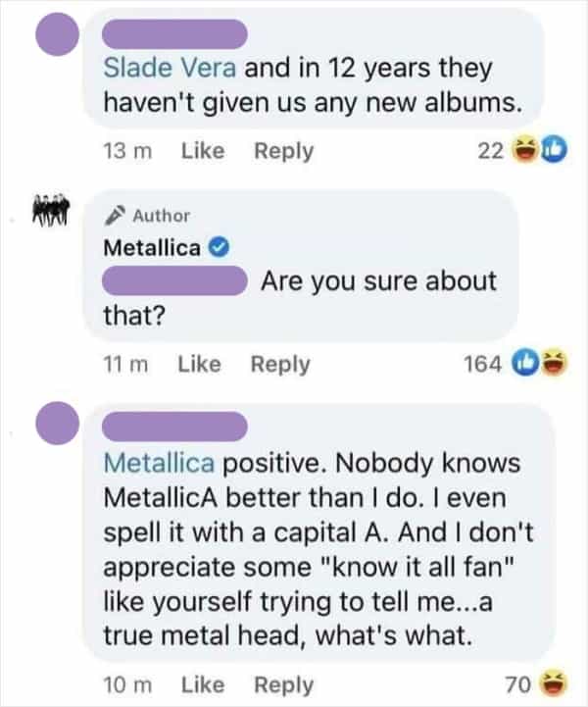Viewport: 588px width, 707px height.
Task: Reply to the "know it all fan" comment
Action: (284, 684)
